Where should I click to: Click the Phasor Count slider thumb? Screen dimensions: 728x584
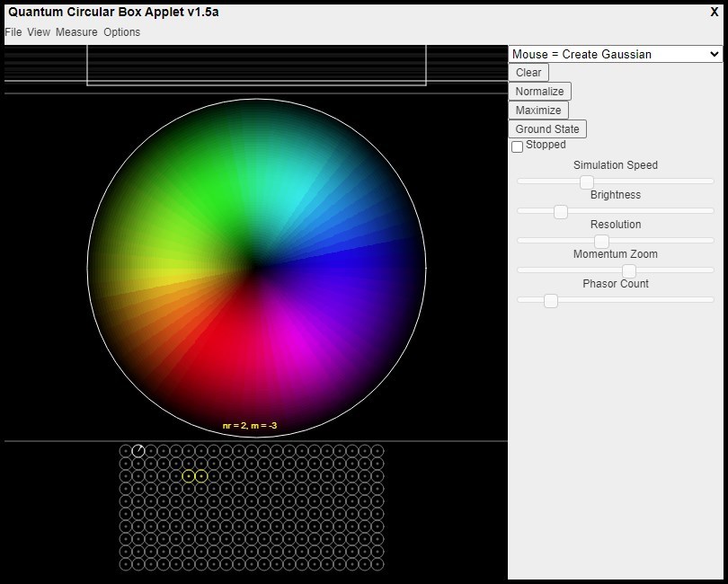click(x=551, y=300)
